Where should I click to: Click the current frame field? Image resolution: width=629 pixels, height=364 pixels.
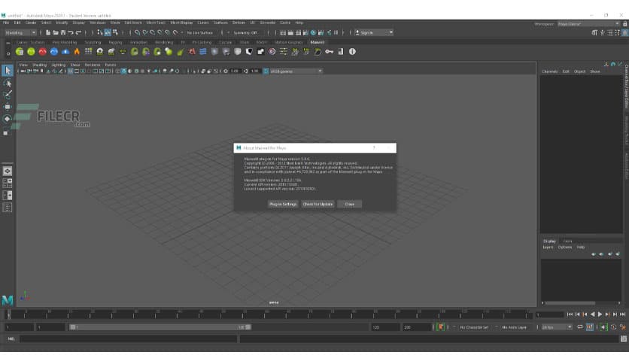549,314
